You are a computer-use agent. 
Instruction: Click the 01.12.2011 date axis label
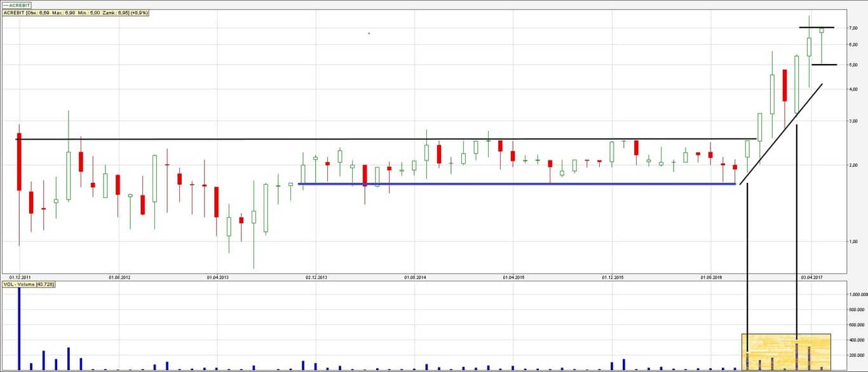click(x=20, y=277)
